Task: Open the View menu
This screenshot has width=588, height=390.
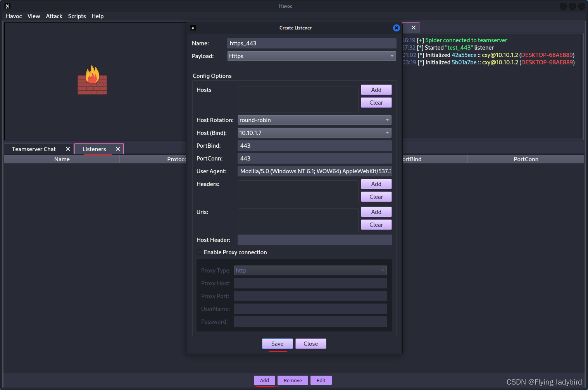Action: coord(34,16)
